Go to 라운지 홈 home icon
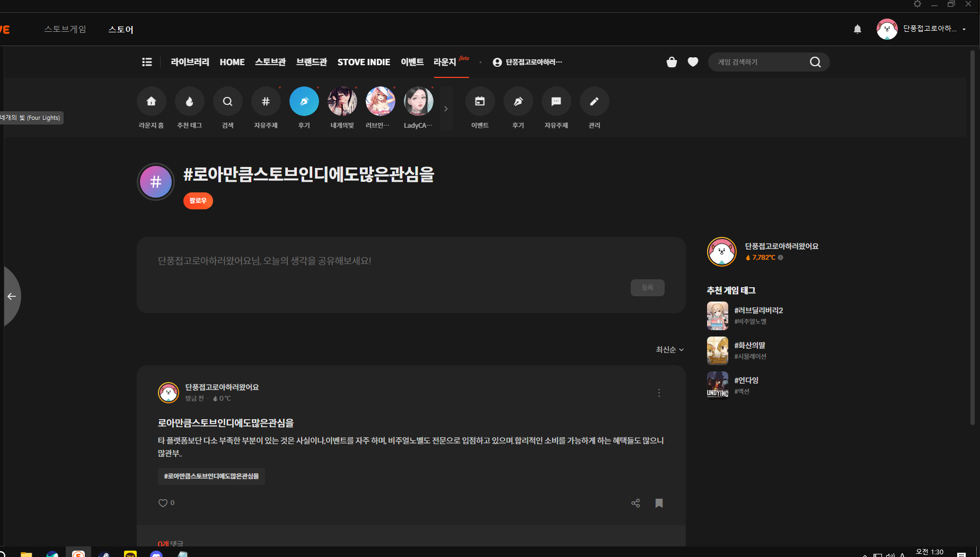This screenshot has width=980, height=557. (x=151, y=101)
